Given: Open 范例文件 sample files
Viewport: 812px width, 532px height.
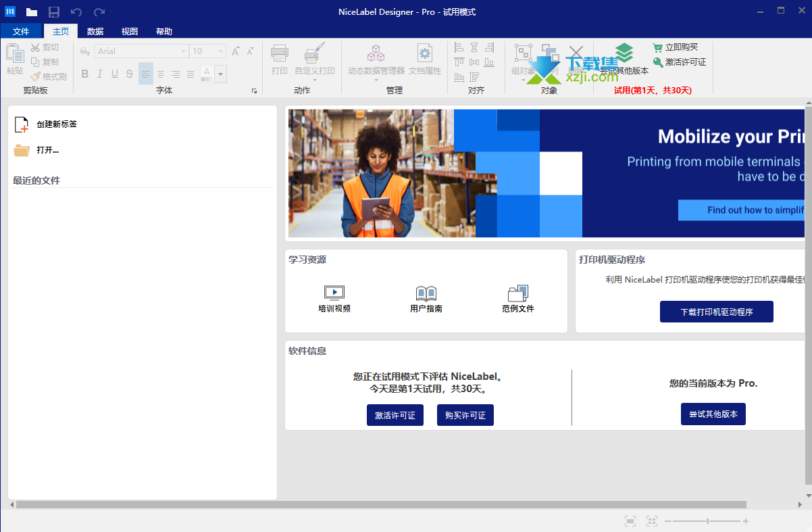Looking at the screenshot, I should pos(518,299).
